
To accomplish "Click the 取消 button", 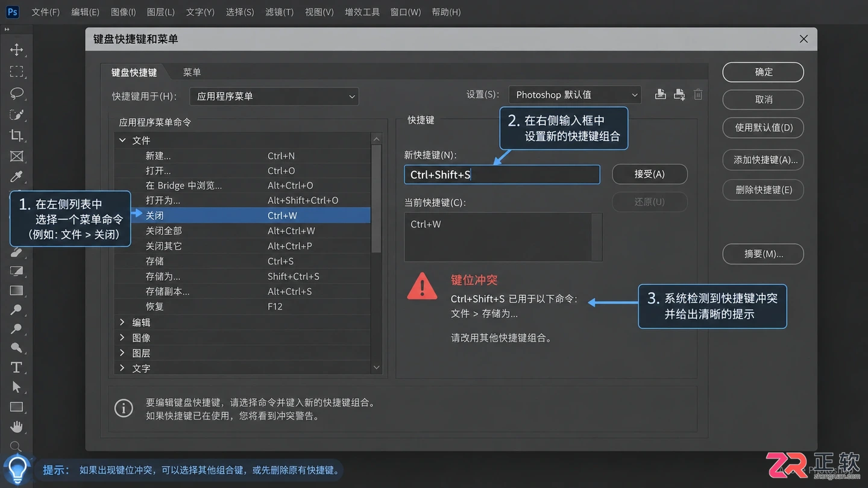I will tap(763, 100).
